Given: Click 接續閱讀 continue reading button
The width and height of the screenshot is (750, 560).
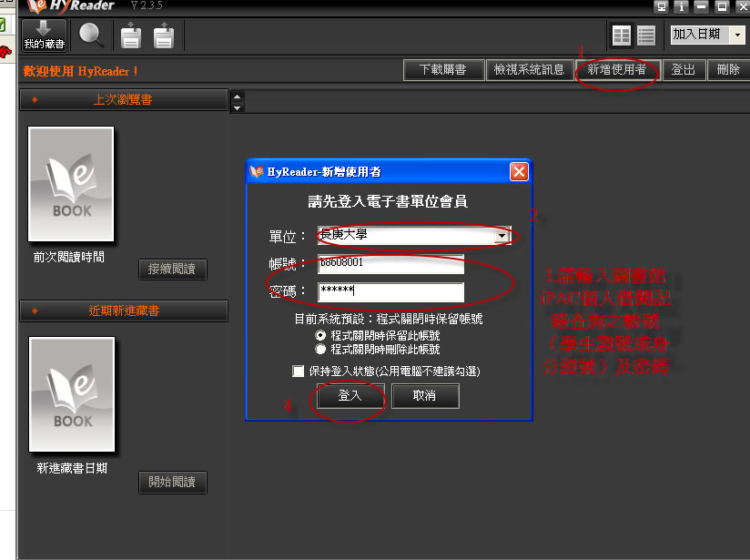Looking at the screenshot, I should click(x=172, y=269).
